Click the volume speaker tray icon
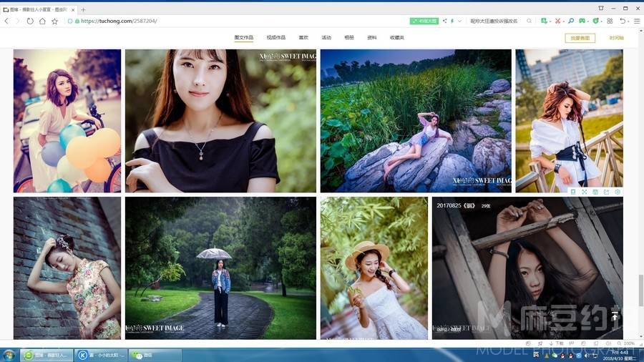Image resolution: width=644 pixels, height=362 pixels. (587, 356)
